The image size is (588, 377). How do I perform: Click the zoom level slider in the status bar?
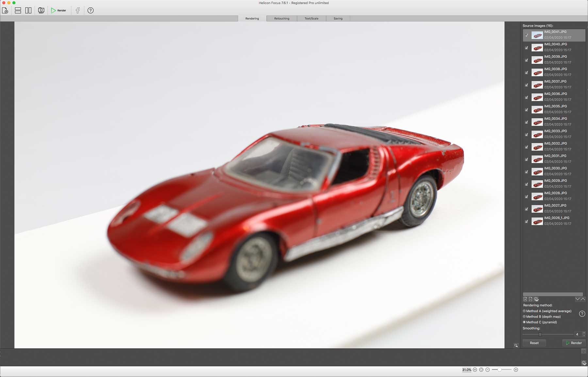tap(502, 370)
